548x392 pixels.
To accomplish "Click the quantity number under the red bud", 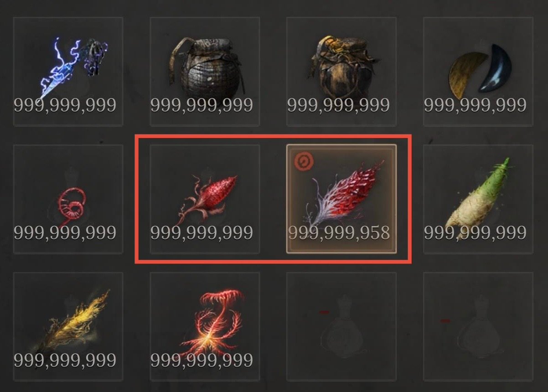I will tap(202, 233).
